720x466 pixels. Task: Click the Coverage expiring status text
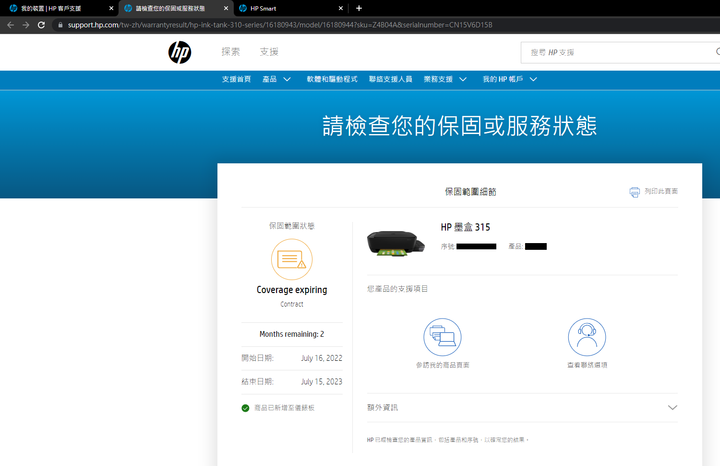point(292,290)
